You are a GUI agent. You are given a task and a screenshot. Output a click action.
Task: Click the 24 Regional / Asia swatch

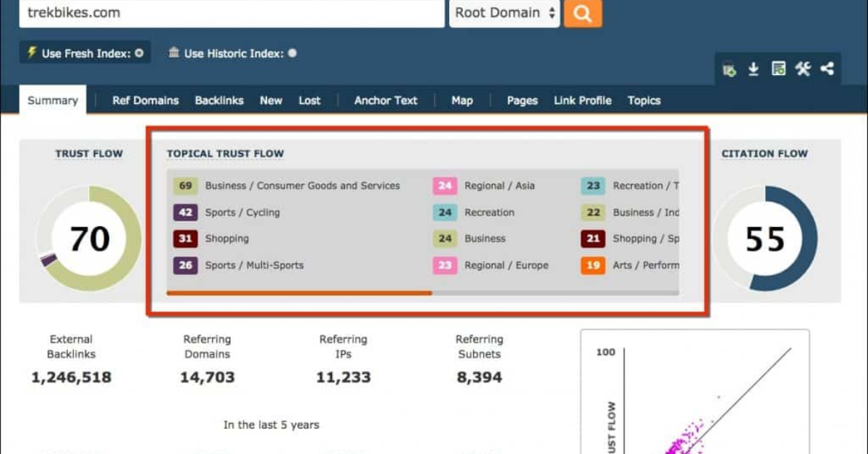[445, 186]
